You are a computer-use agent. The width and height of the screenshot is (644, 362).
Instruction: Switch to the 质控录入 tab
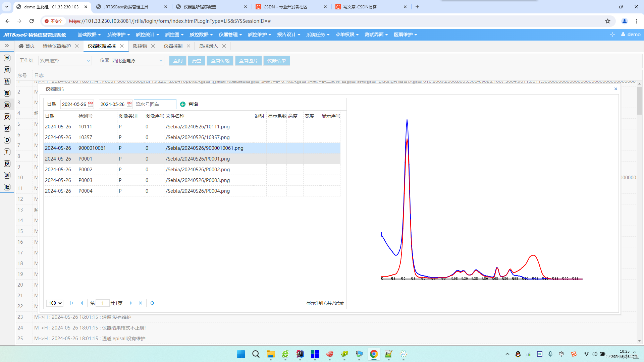click(209, 46)
